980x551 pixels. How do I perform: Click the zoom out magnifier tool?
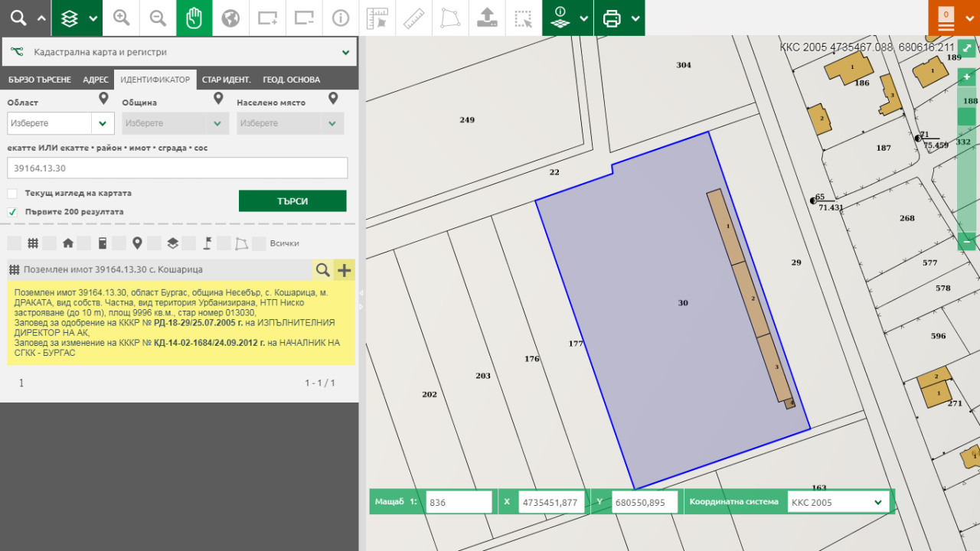coord(158,18)
